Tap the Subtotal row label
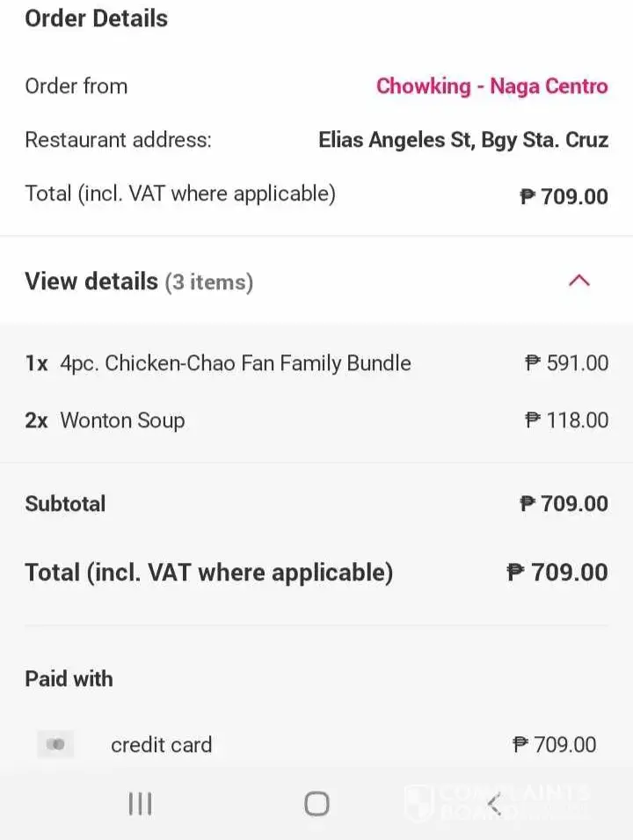The height and width of the screenshot is (840, 633). click(65, 504)
